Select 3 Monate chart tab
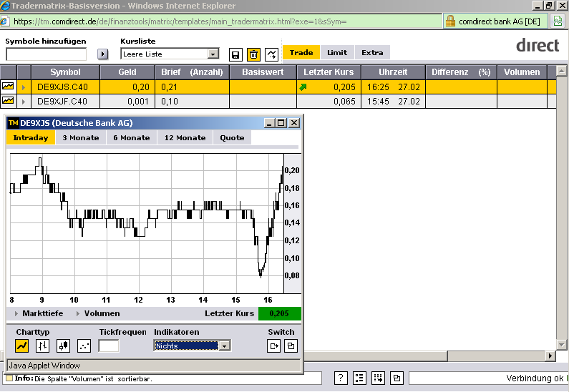 click(x=81, y=138)
